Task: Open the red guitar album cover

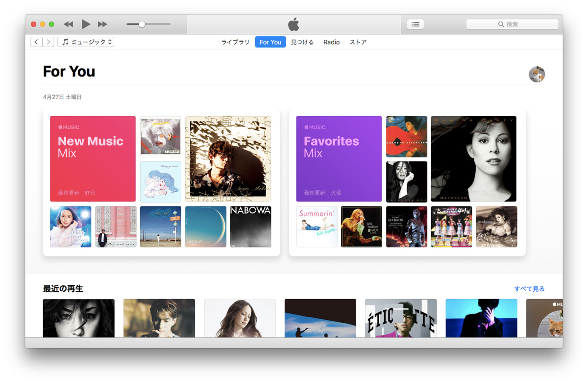Action: pos(407,137)
